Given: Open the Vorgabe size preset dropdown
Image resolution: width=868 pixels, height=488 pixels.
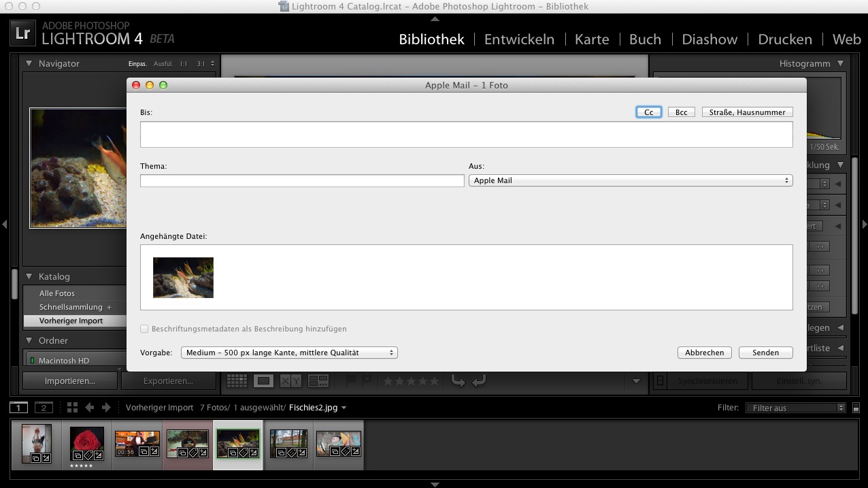Looking at the screenshot, I should pyautogui.click(x=289, y=353).
